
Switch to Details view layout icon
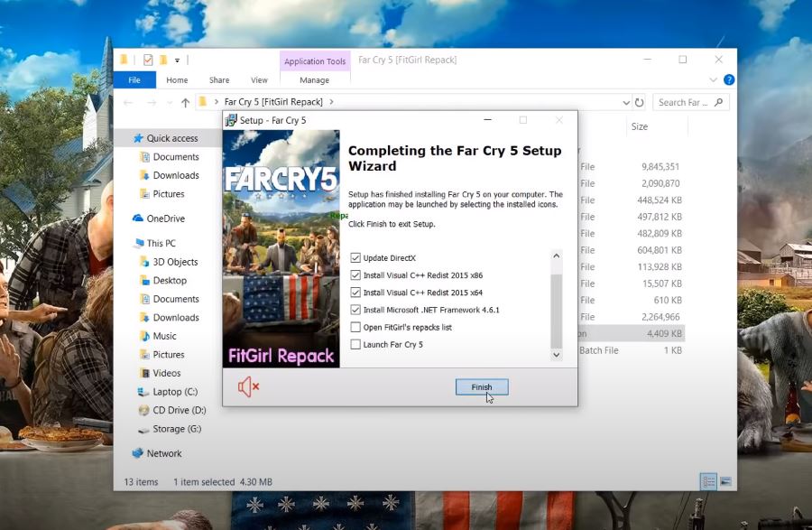pos(708,481)
